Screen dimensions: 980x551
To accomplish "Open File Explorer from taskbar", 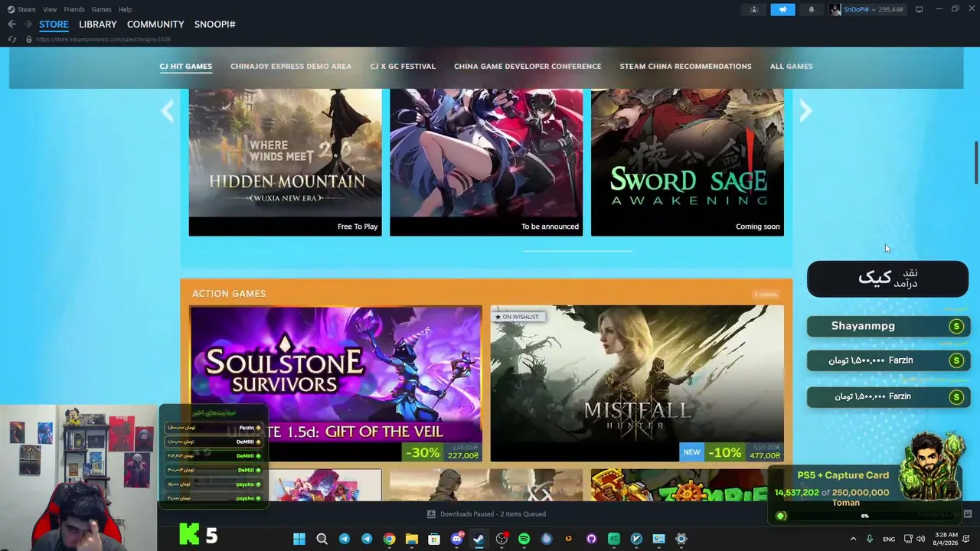I will (412, 539).
